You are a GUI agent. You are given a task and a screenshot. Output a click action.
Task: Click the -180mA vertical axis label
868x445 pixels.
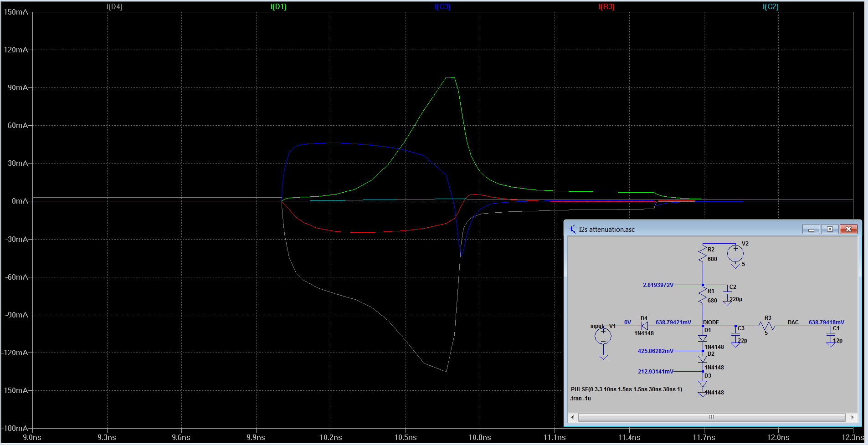pyautogui.click(x=15, y=428)
